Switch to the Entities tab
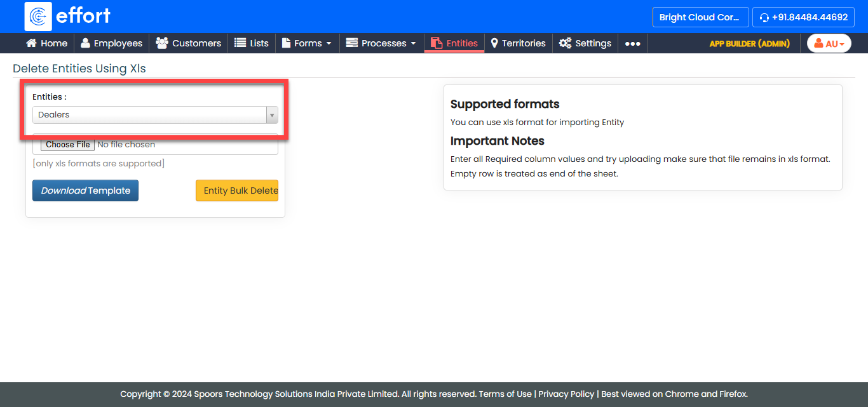Viewport: 868px width, 407px height. coord(454,43)
